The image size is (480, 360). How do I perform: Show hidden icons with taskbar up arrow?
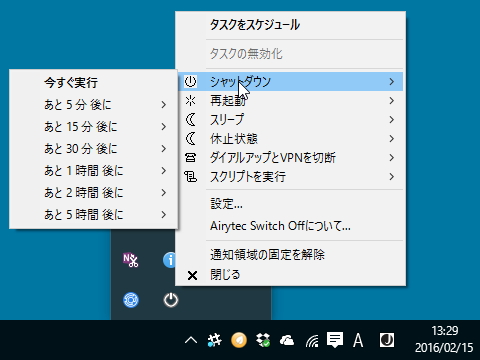click(x=191, y=340)
